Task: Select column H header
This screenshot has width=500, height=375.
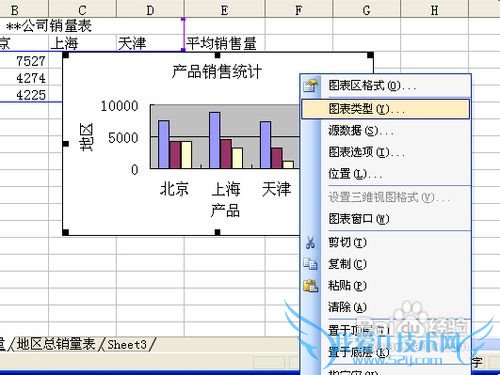Action: 434,9
